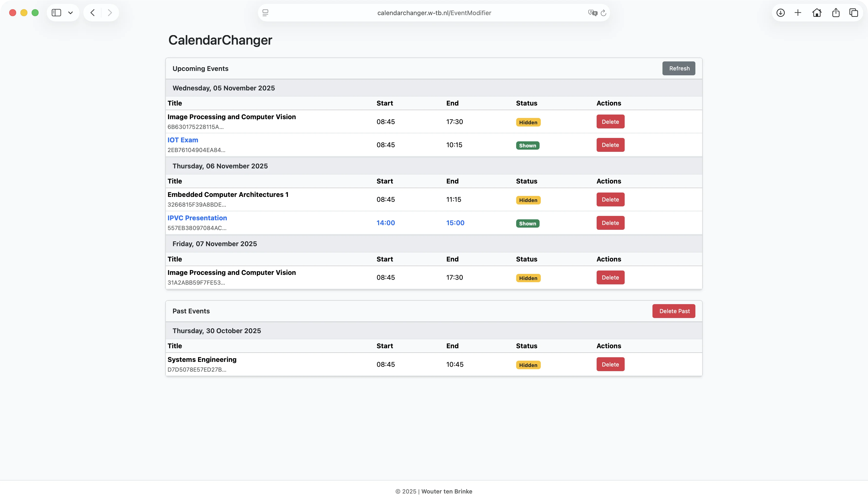This screenshot has height=502, width=868.
Task: Click the Home icon in the toolbar
Action: pyautogui.click(x=817, y=13)
